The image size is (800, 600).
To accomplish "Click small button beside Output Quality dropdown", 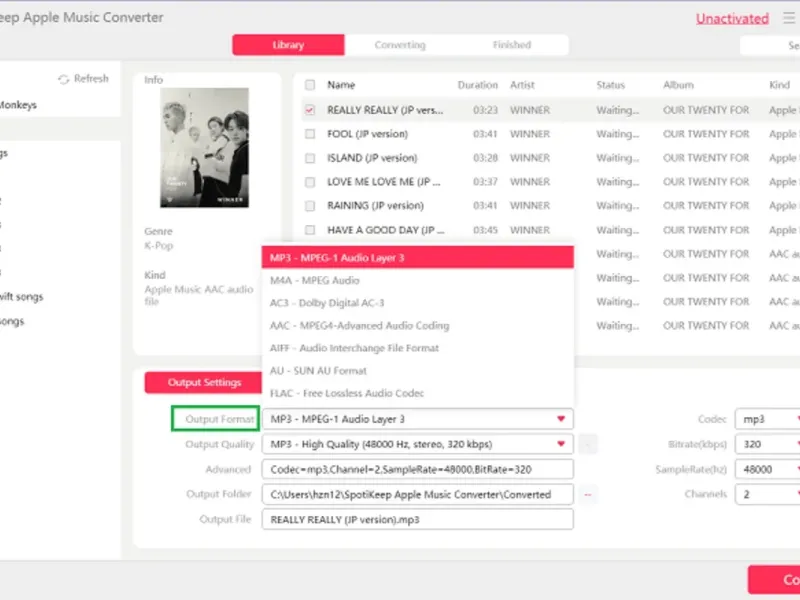I will 588,444.
